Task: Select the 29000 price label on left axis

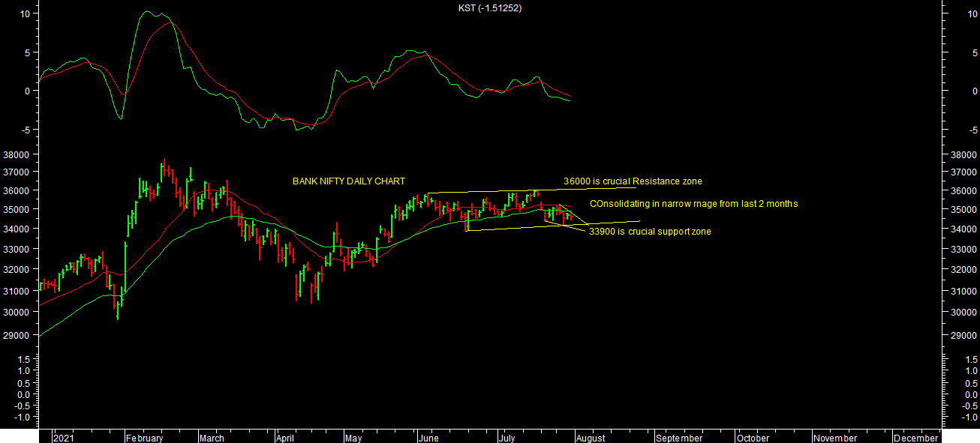Action: point(16,335)
